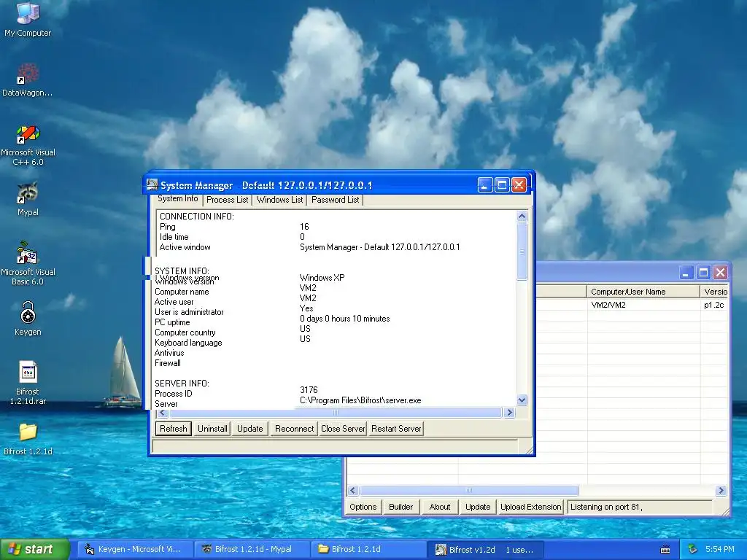Open Options in Bifrost window
This screenshot has height=560, width=747.
pos(363,507)
